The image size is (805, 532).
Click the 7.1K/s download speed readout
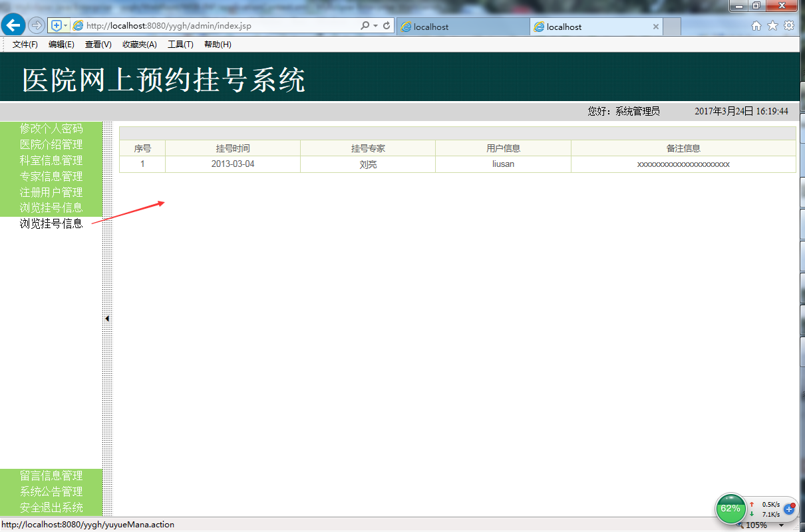770,514
